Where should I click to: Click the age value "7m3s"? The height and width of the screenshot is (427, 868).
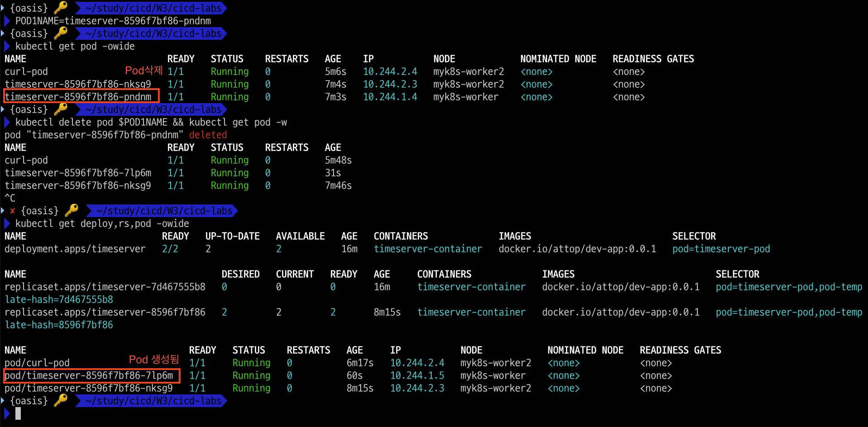(335, 97)
